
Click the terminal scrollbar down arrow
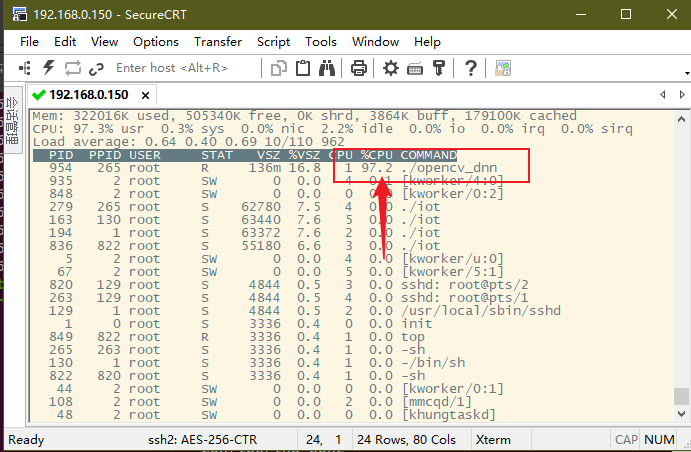tap(681, 414)
